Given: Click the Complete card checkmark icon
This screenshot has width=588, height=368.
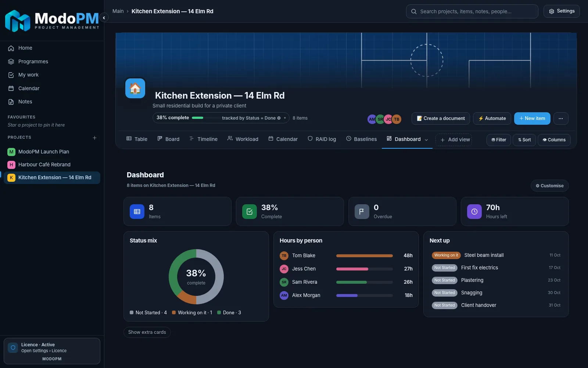Looking at the screenshot, I should 250,212.
